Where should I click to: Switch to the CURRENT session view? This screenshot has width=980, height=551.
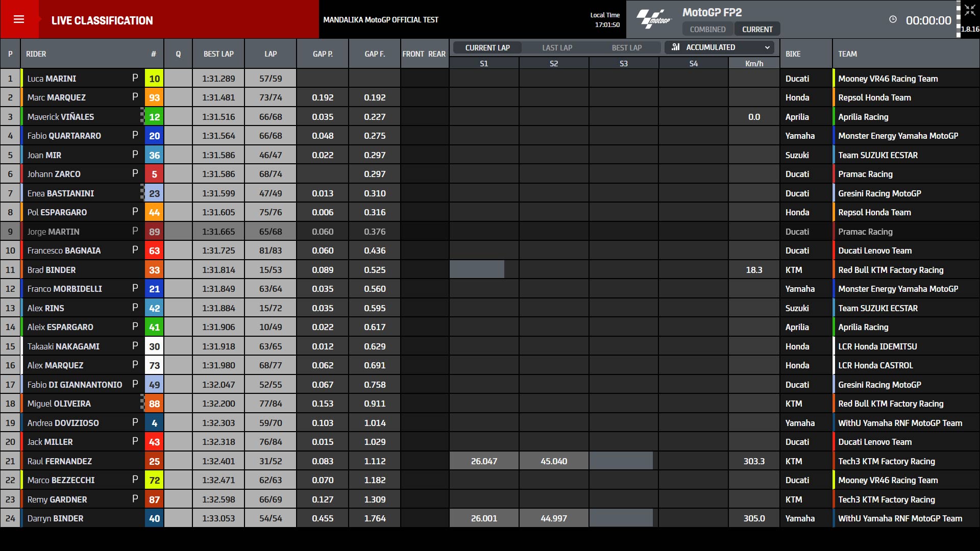pyautogui.click(x=757, y=29)
